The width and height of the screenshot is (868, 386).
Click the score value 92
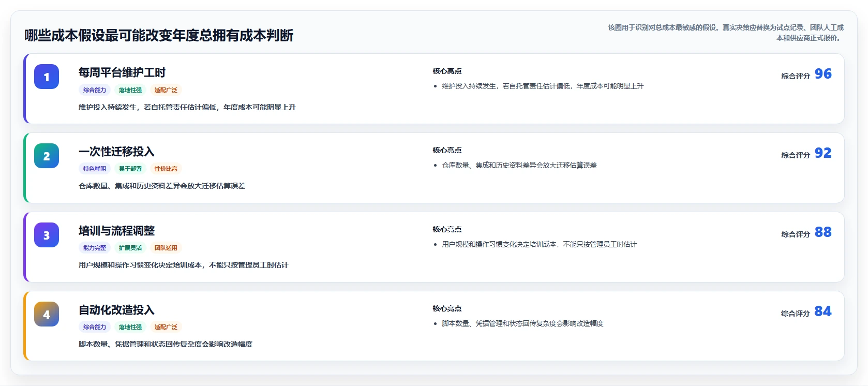click(823, 153)
